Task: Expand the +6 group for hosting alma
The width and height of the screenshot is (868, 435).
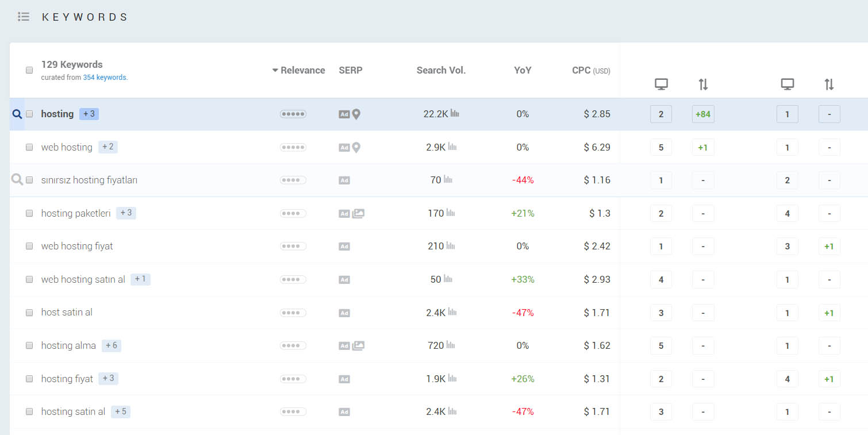Action: pos(112,345)
